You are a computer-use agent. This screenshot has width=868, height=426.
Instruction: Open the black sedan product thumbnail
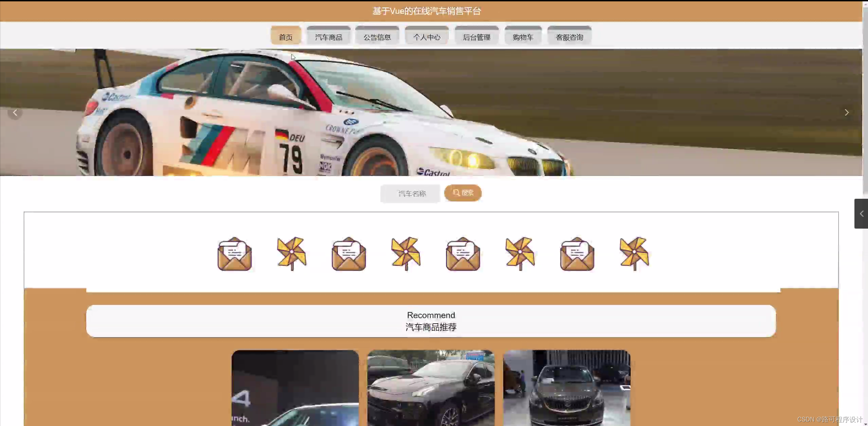click(x=431, y=388)
